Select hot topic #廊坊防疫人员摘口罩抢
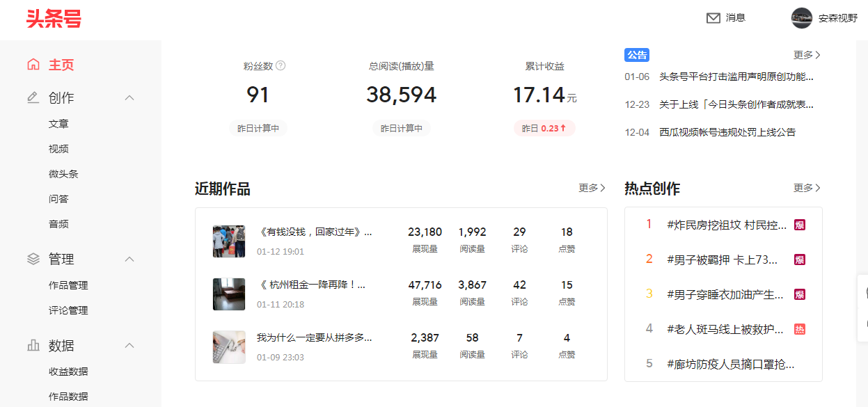Image resolution: width=868 pixels, height=407 pixels. point(730,364)
